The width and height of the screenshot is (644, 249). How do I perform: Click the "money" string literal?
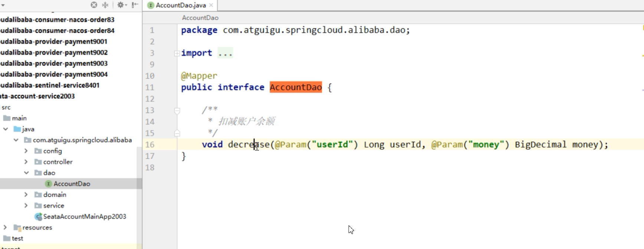point(486,145)
